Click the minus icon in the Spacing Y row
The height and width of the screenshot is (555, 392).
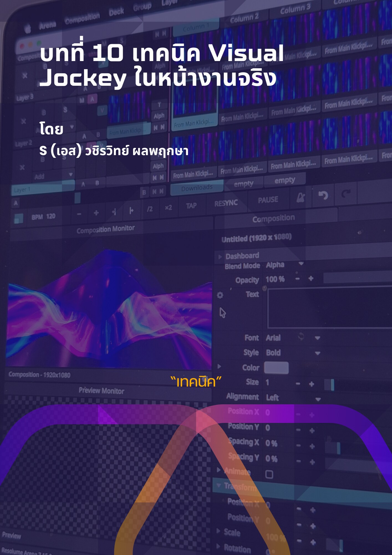pos(299,461)
